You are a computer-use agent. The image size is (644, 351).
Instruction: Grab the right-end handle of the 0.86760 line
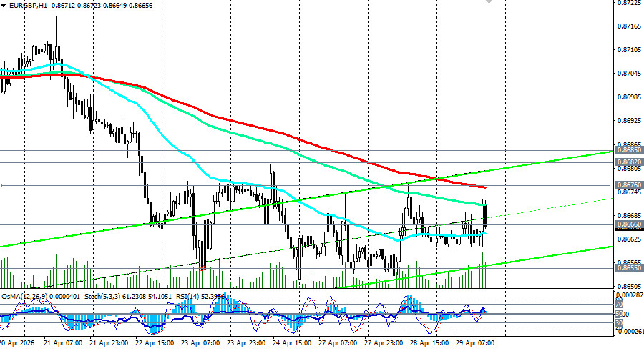[612, 186]
